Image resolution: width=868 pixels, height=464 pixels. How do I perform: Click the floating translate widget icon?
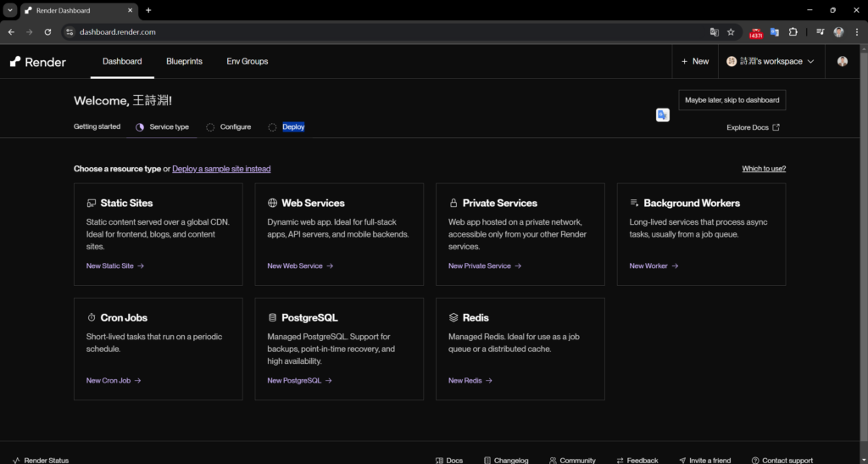(663, 115)
